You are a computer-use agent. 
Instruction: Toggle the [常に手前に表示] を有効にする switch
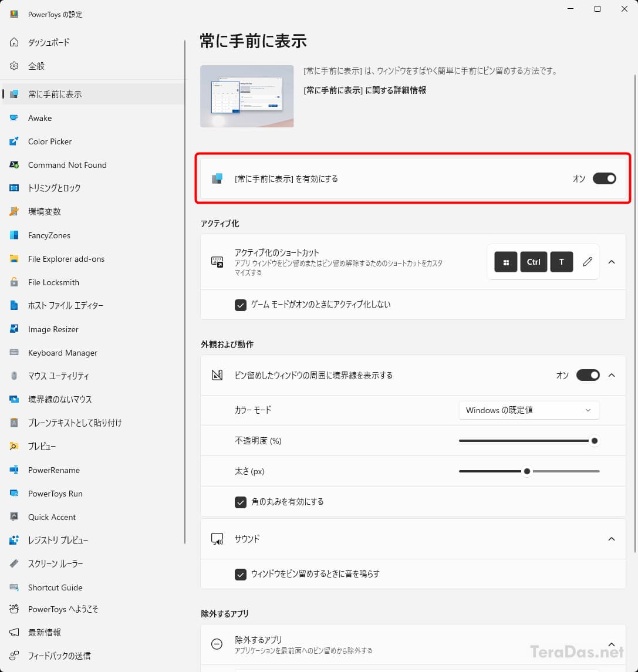coord(604,179)
